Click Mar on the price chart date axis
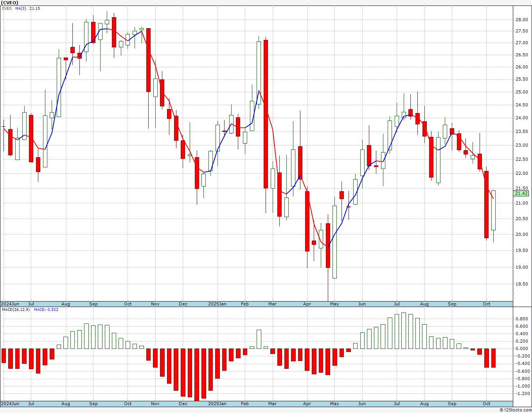This screenshot has width=532, height=413. coord(272,304)
